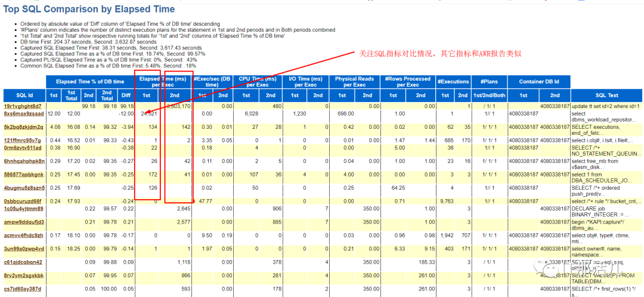Follow the 5k2bq8zkjdm2q SQL Id link

click(23, 126)
